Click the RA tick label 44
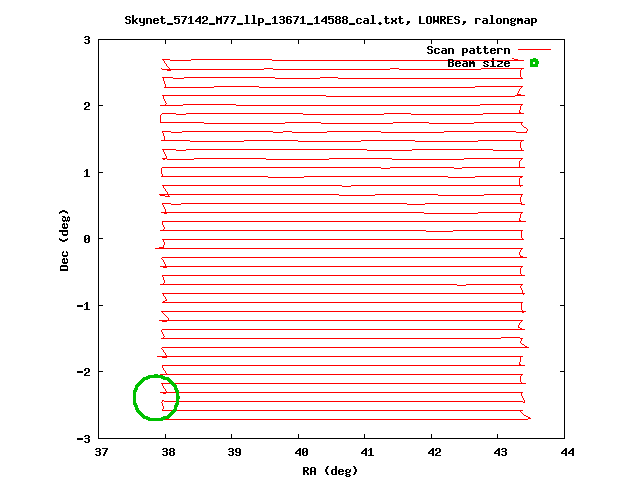The image size is (640, 480). pyautogui.click(x=567, y=452)
